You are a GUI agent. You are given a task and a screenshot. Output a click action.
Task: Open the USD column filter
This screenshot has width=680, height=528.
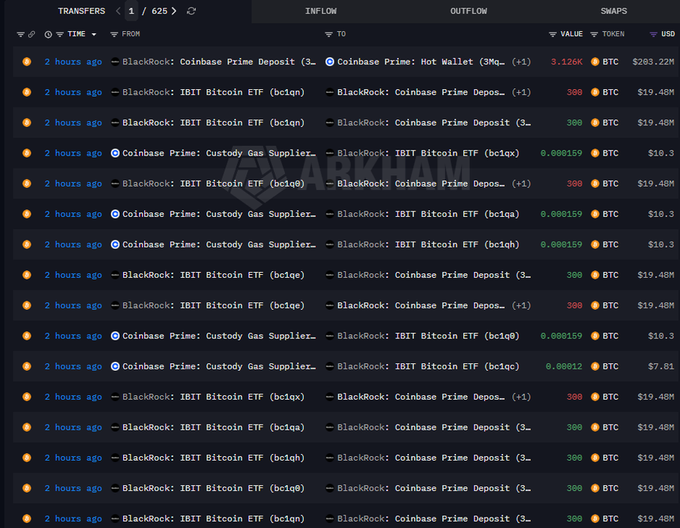(x=653, y=34)
